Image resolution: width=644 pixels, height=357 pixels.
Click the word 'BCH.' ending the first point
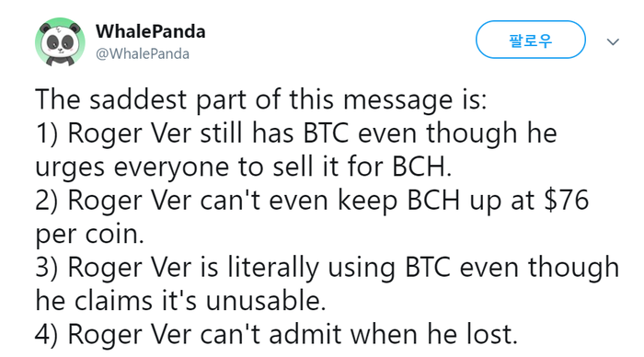[x=421, y=167]
